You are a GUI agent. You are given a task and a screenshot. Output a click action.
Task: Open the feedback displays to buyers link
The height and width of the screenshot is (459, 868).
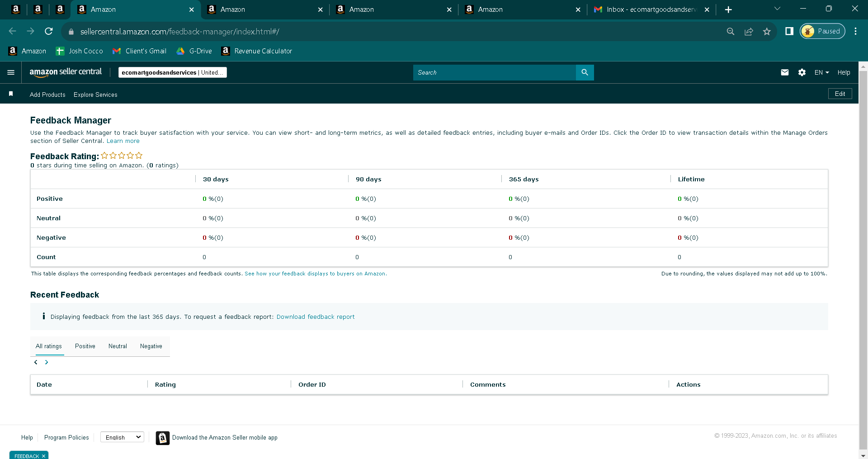[316, 274]
